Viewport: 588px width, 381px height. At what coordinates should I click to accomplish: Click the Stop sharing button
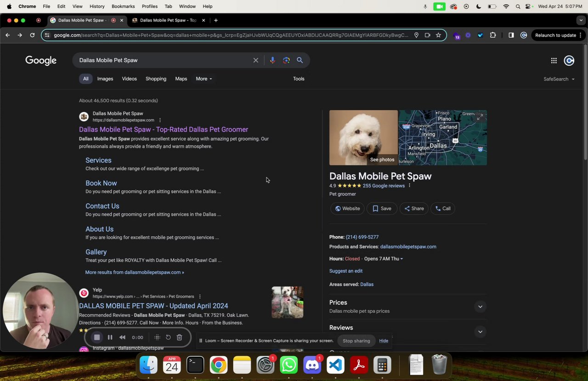coord(356,341)
